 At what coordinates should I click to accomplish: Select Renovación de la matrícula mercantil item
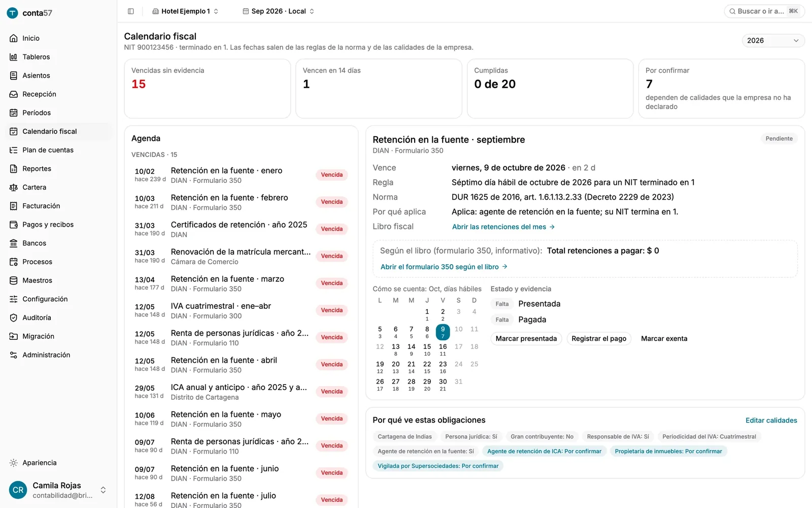[x=241, y=257]
